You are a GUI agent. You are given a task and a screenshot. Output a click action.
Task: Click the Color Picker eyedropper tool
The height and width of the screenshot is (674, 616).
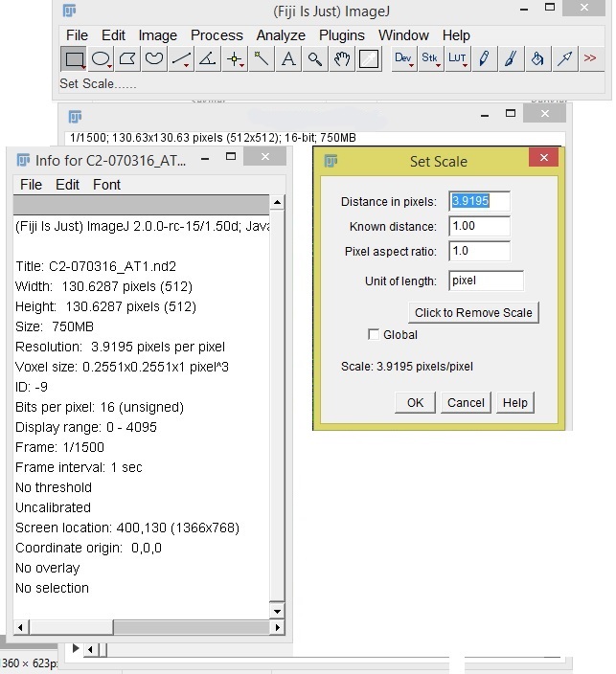369,59
